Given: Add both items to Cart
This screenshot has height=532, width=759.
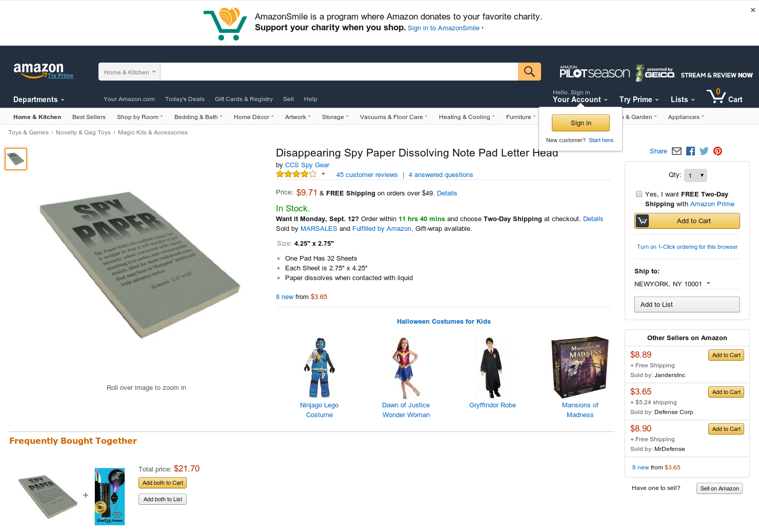Looking at the screenshot, I should point(163,483).
